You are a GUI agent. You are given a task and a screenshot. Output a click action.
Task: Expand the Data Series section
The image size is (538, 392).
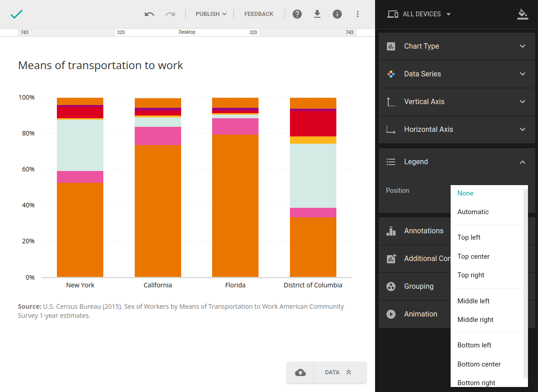(x=457, y=74)
